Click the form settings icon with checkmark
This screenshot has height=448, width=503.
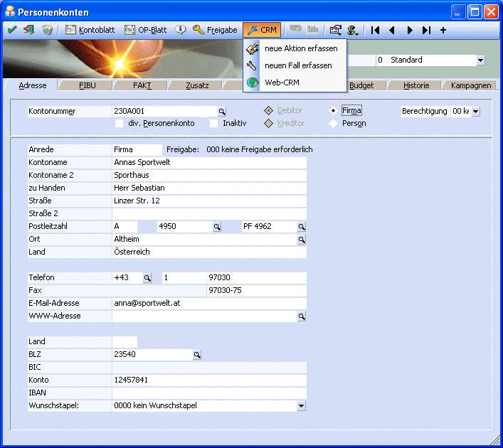336,30
